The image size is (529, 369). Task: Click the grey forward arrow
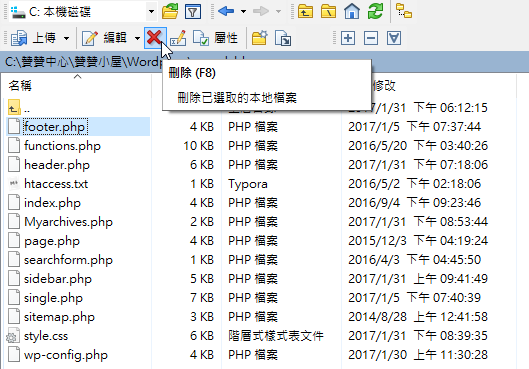261,11
